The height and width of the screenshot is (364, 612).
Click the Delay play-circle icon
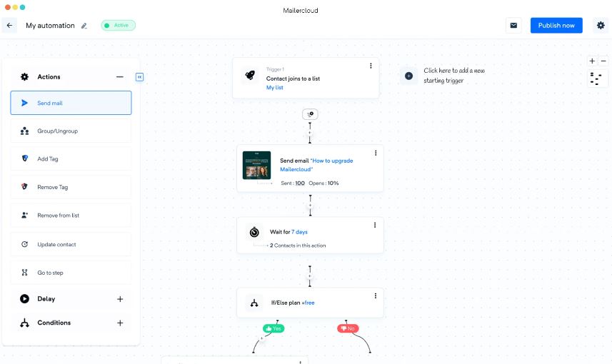(24, 299)
